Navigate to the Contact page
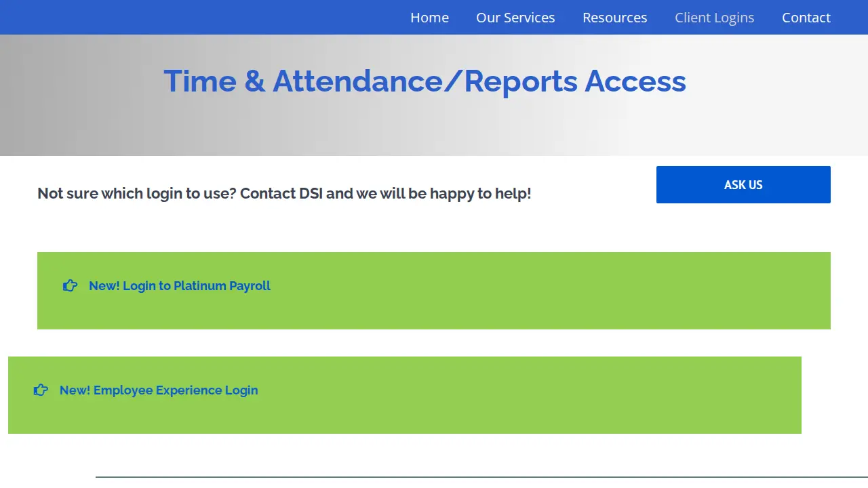 click(x=806, y=18)
